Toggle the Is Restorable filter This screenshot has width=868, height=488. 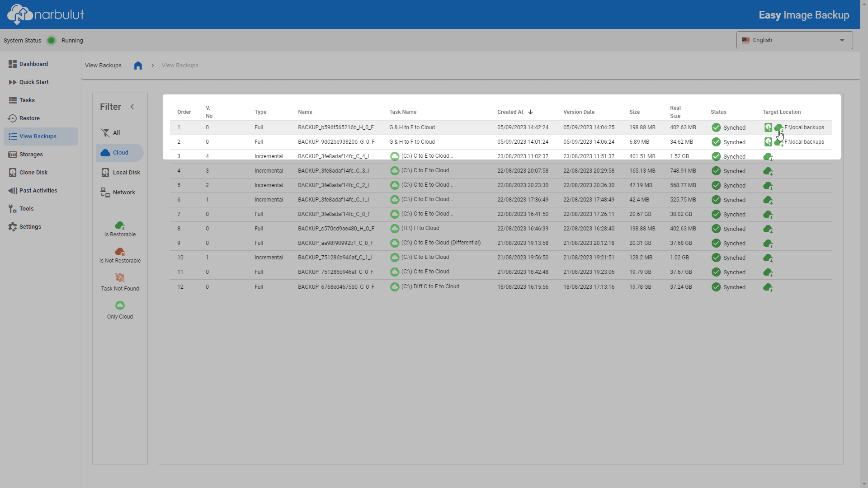120,229
